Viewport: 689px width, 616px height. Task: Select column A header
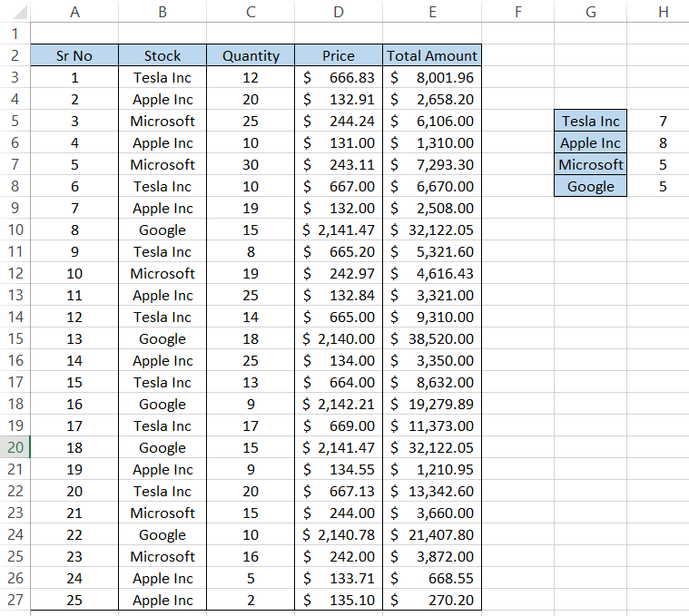tap(74, 12)
